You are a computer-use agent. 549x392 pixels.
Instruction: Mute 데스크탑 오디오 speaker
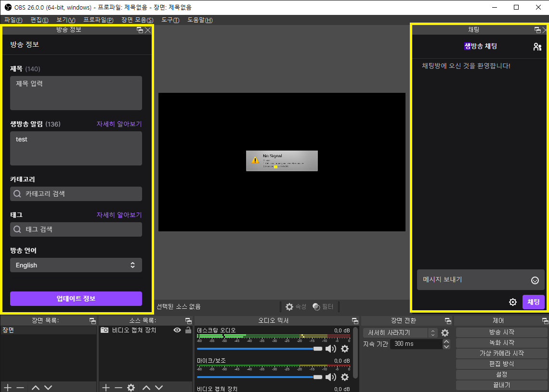coord(331,349)
